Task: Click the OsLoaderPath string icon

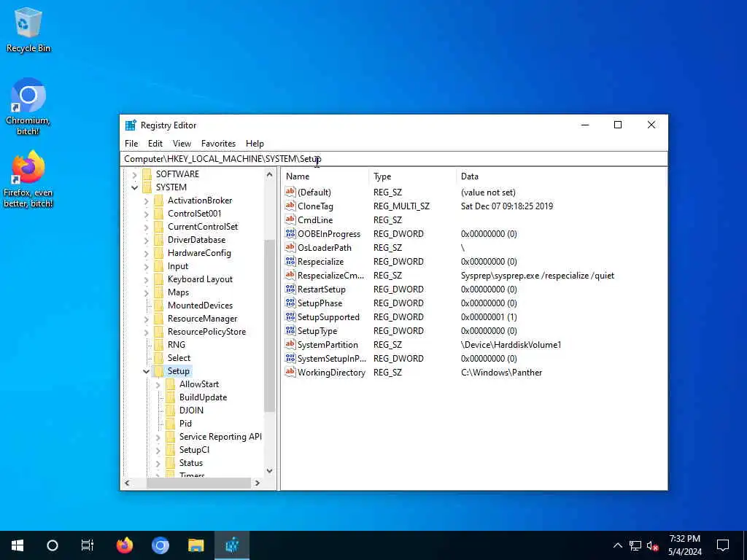Action: click(x=290, y=247)
